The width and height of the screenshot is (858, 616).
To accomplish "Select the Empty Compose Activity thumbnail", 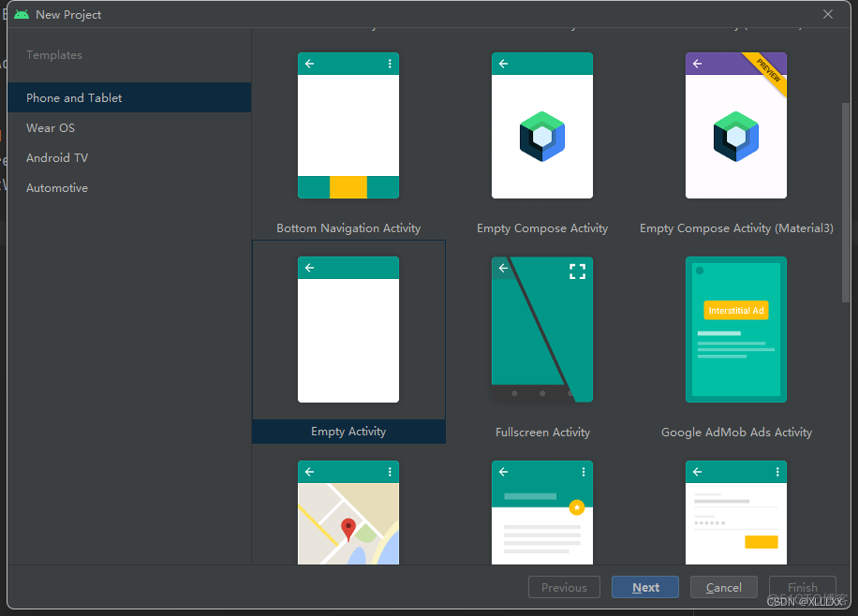I will (x=541, y=125).
